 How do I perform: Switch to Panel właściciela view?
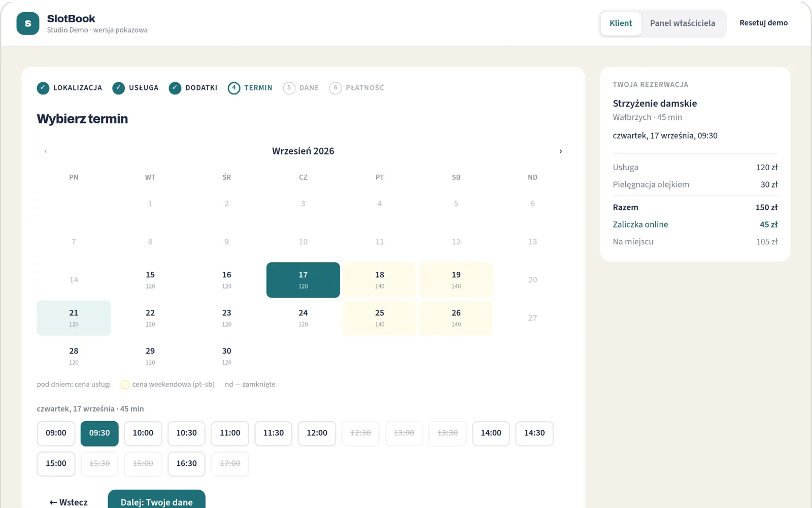[683, 23]
